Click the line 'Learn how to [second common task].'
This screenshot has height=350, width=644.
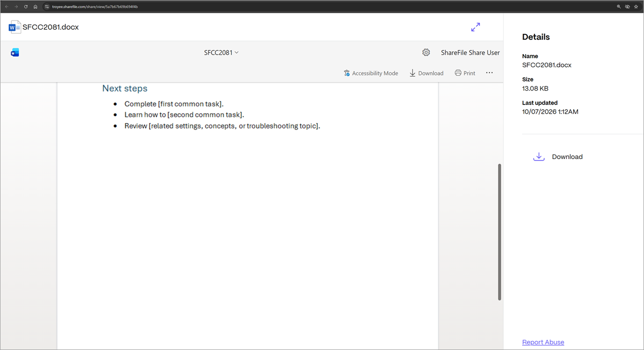click(x=184, y=115)
